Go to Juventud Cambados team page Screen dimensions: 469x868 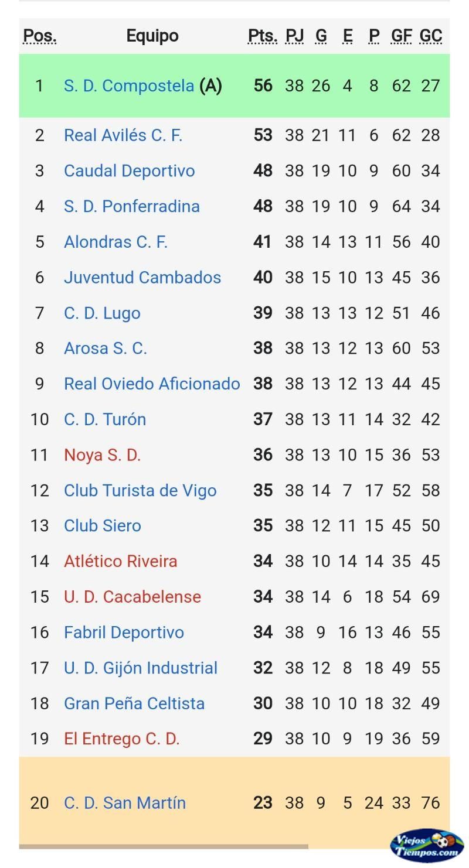[142, 278]
